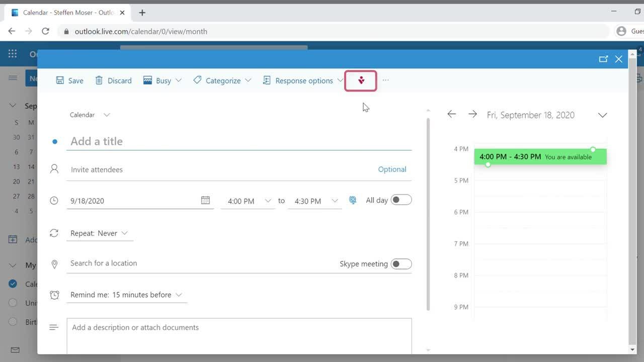Image resolution: width=644 pixels, height=362 pixels.
Task: Reload the page in the browser
Action: coord(45,31)
